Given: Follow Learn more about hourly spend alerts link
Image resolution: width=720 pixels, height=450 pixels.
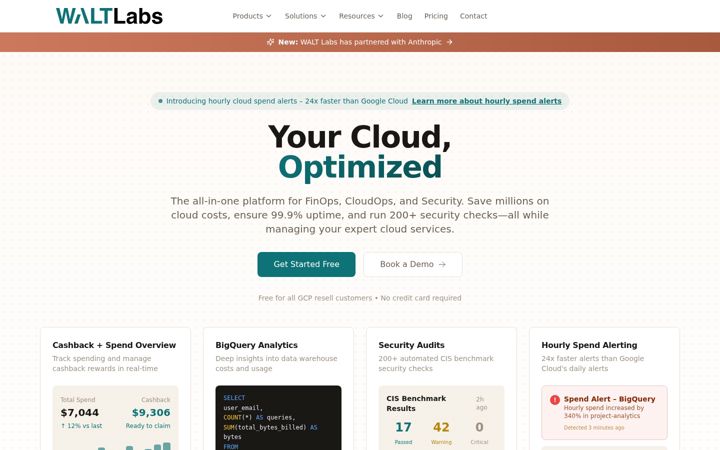Looking at the screenshot, I should [486, 101].
